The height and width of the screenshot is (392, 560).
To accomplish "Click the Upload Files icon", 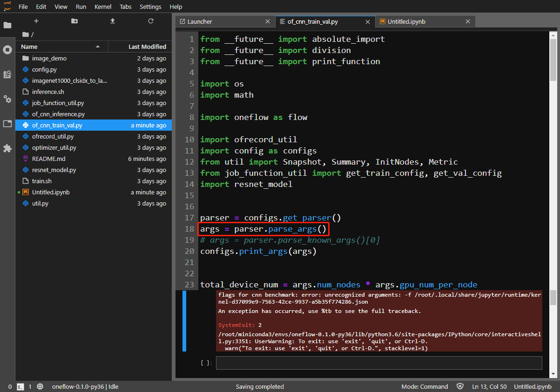I will click(x=112, y=21).
